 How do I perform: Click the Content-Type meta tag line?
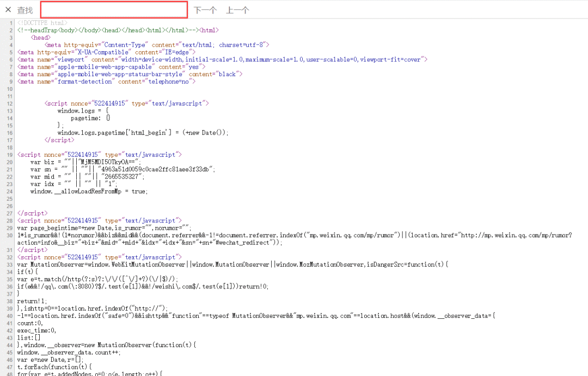(157, 45)
